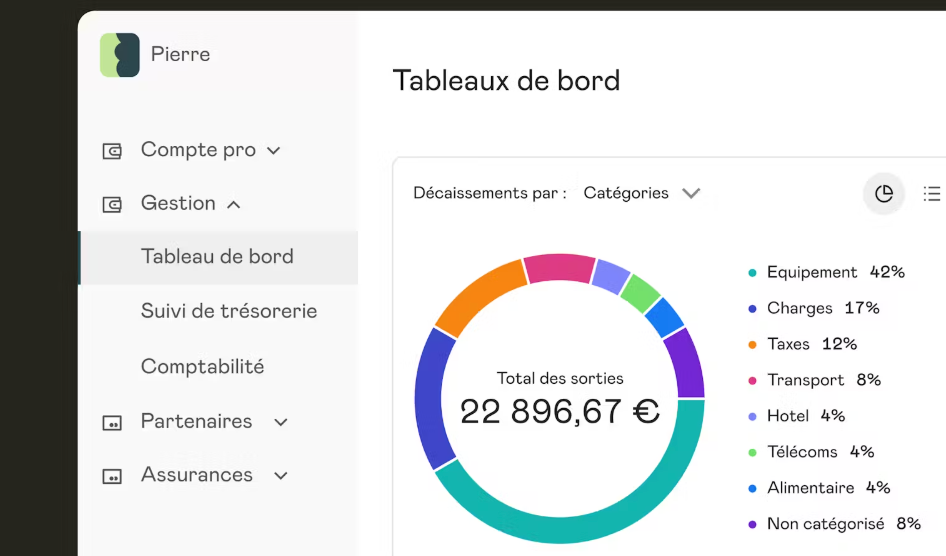Switch to pie chart view
Screen dimensions: 946x556
pyautogui.click(x=883, y=194)
